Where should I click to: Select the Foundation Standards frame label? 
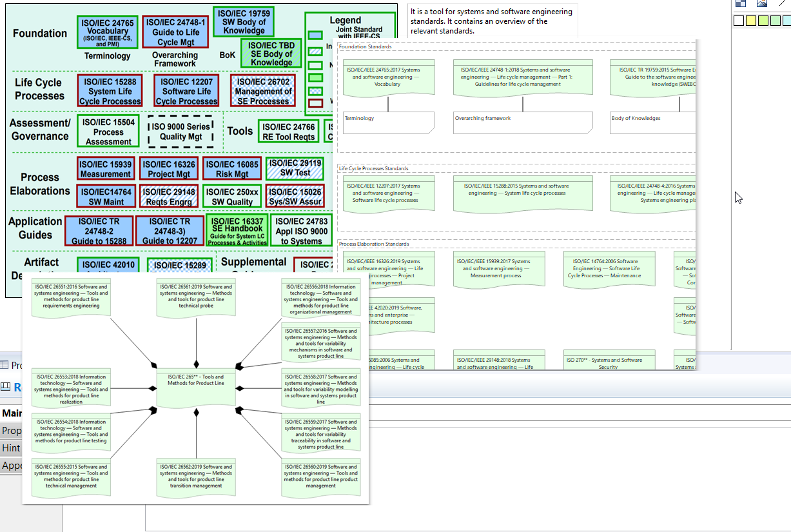[x=367, y=46]
